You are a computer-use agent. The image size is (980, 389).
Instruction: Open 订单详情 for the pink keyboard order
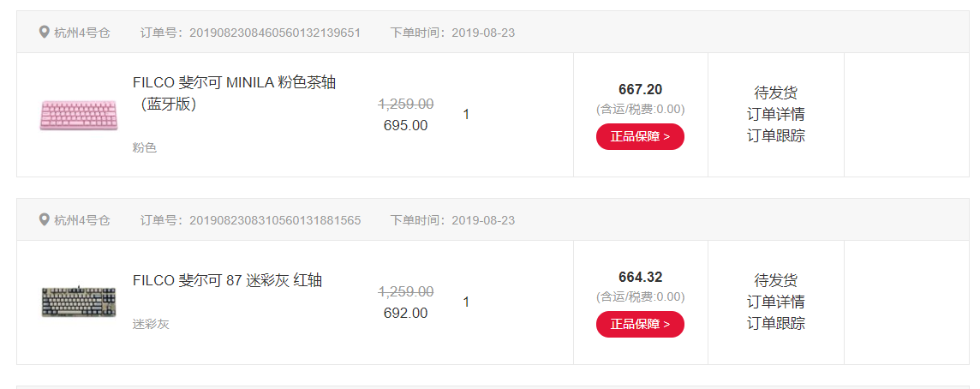[775, 115]
